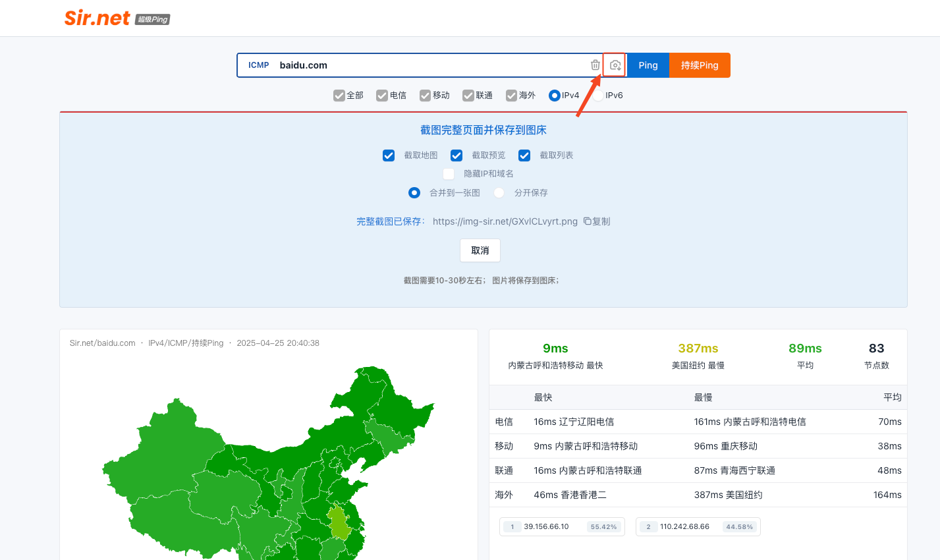Click the 截图完整页面并保存到图床 heading

484,130
